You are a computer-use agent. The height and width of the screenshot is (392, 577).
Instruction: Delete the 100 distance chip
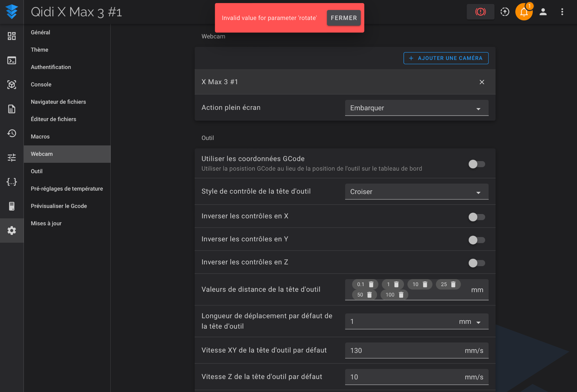pyautogui.click(x=401, y=295)
